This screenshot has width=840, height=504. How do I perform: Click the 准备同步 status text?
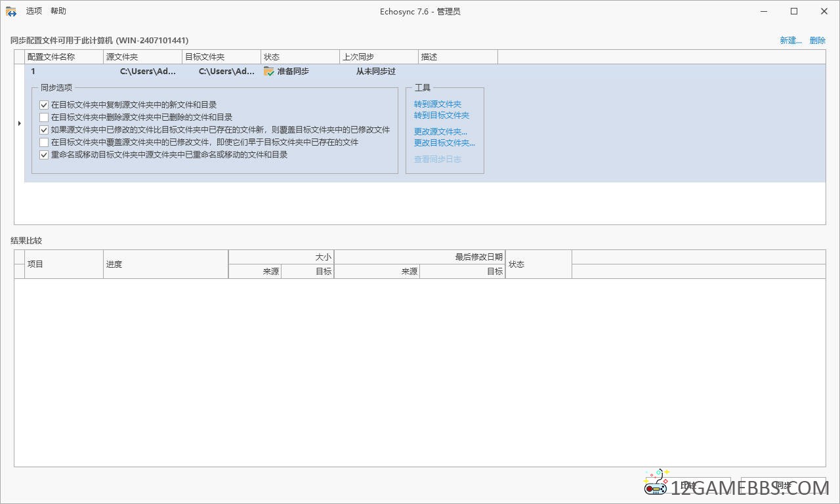293,71
